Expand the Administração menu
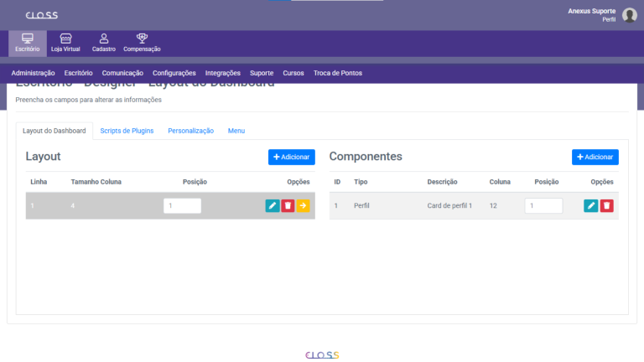The height and width of the screenshot is (362, 644). [x=34, y=73]
